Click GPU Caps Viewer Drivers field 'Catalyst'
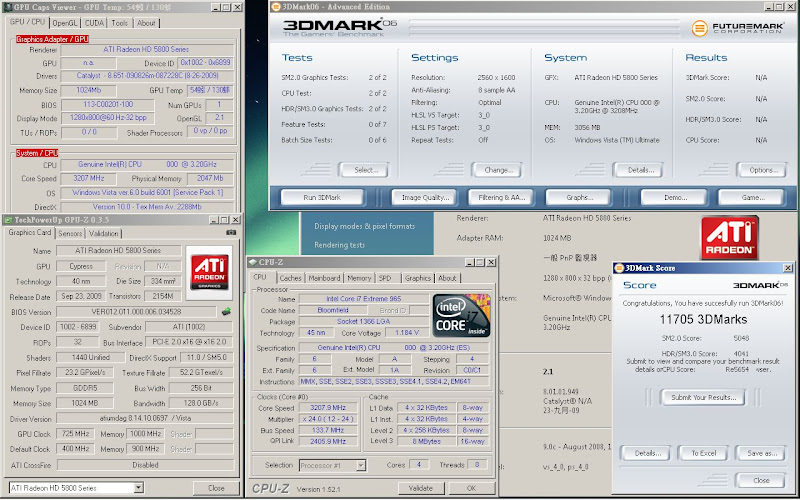The height and width of the screenshot is (500, 800). click(x=147, y=76)
